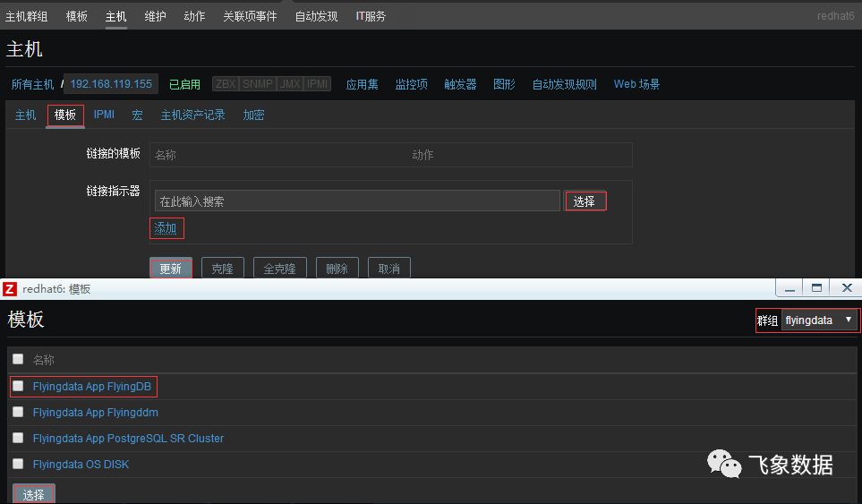This screenshot has height=504, width=862.
Task: Click the 克隆 button
Action: (x=223, y=269)
